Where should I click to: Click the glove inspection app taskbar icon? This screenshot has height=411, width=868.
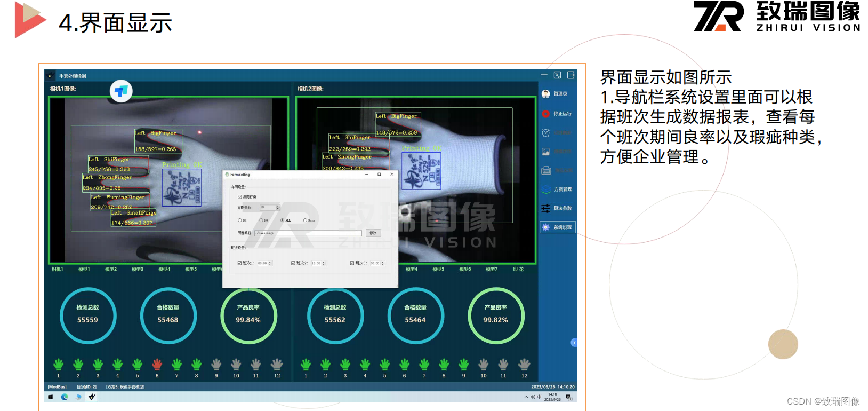coord(92,397)
